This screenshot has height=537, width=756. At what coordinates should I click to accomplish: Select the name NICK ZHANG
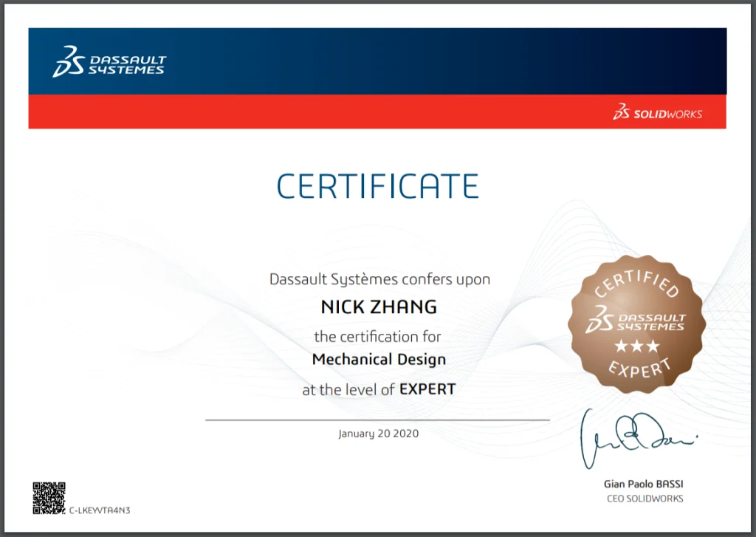[x=379, y=307]
